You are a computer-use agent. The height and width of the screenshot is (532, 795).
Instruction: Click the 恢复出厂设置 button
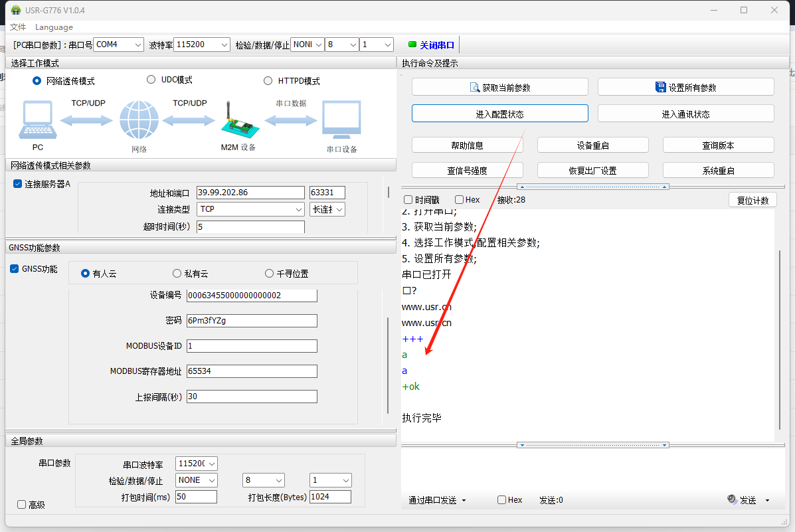point(592,170)
